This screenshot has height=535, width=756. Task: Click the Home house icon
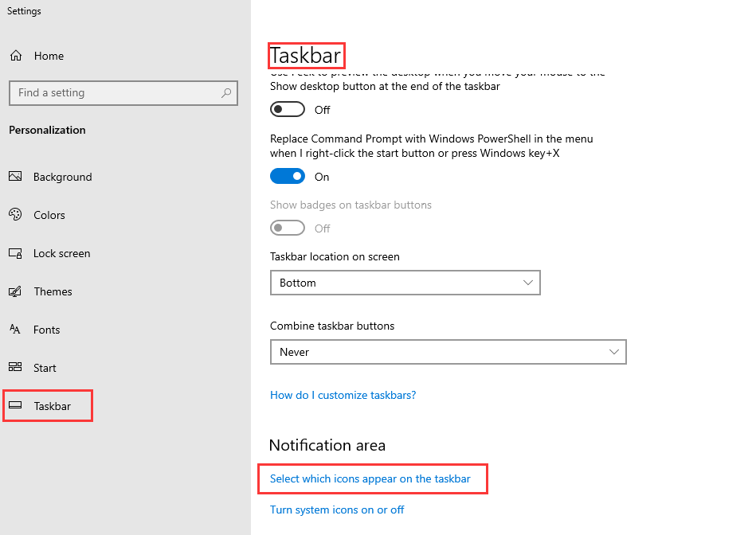click(x=16, y=56)
